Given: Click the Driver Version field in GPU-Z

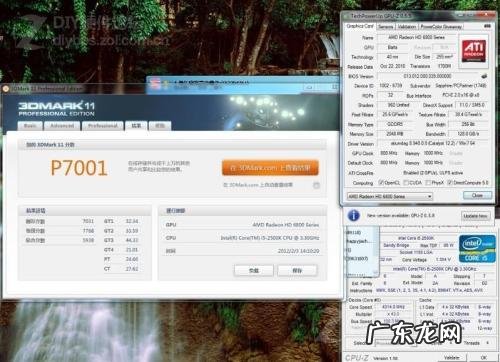Looking at the screenshot, I should (433, 144).
